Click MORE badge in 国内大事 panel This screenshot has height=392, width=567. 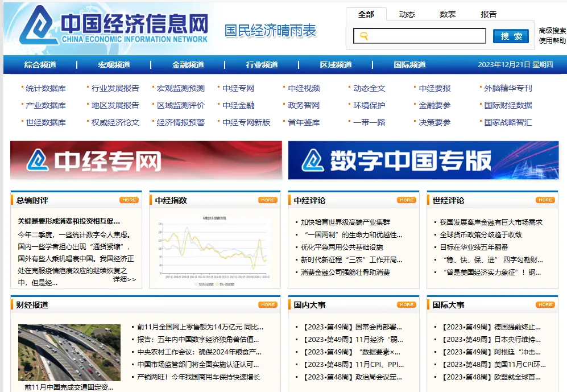coord(407,305)
